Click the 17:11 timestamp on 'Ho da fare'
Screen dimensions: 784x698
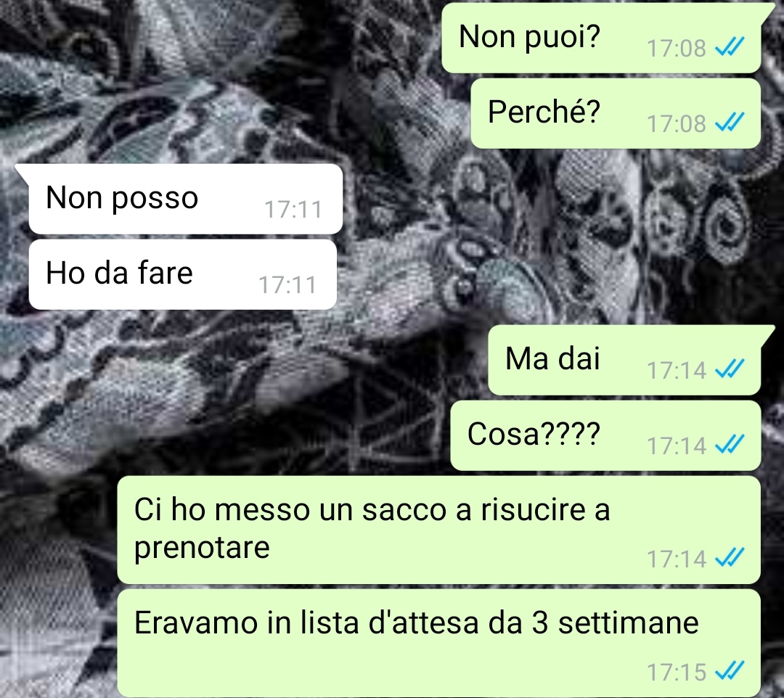click(x=287, y=285)
